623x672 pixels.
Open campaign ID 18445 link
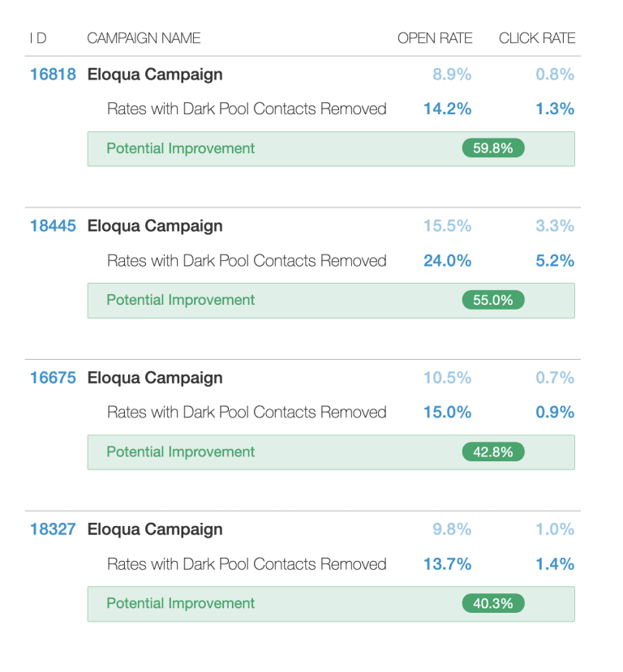click(x=53, y=226)
